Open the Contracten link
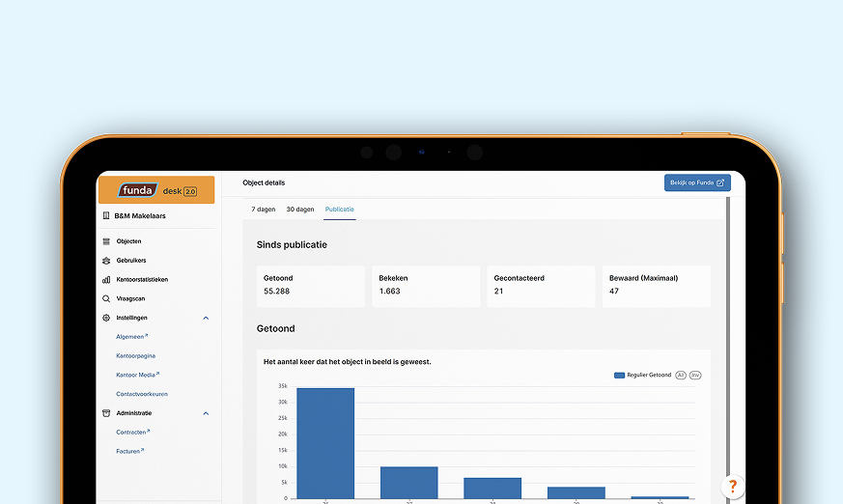843x504 pixels. [133, 432]
